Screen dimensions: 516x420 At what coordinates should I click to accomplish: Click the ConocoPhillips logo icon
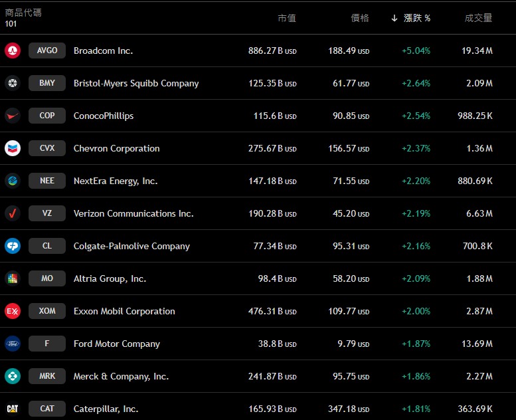pos(13,116)
